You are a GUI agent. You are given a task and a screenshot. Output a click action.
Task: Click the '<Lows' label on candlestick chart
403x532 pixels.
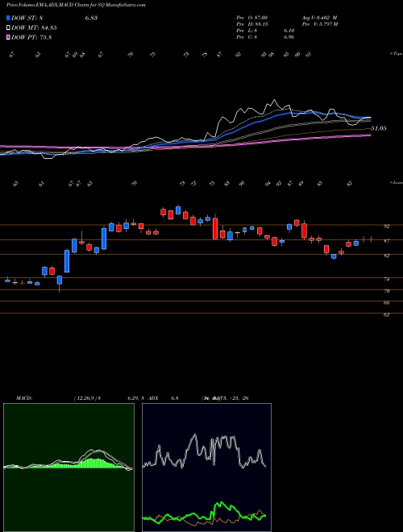coord(396,182)
